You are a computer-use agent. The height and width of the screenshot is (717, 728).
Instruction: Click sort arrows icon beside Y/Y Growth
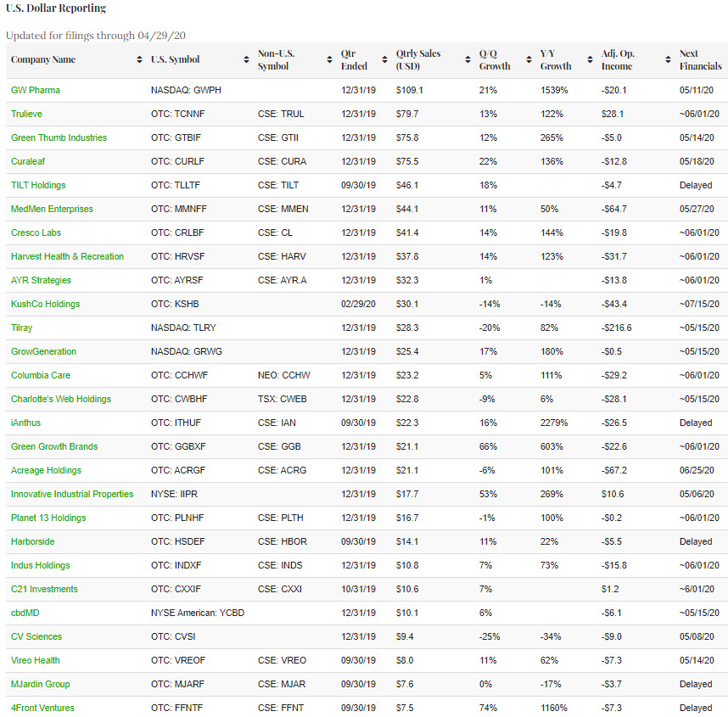591,60
